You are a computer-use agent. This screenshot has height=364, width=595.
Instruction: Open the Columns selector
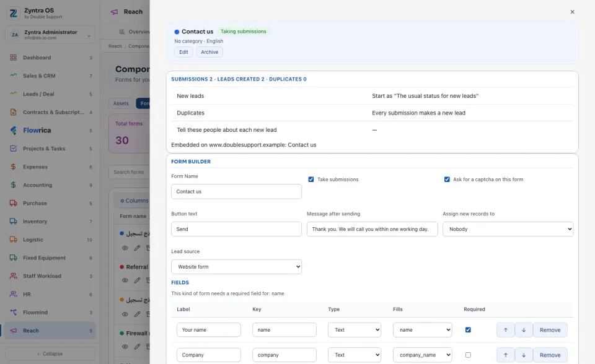point(134,201)
